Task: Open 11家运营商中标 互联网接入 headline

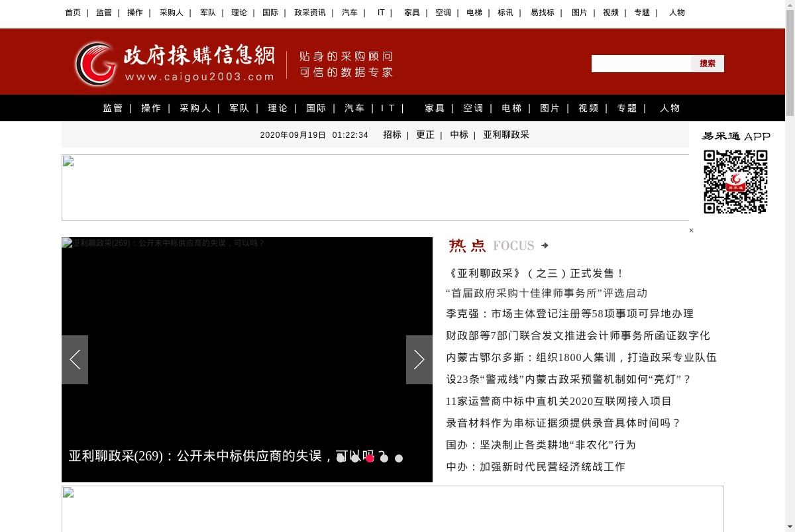Action: [559, 401]
